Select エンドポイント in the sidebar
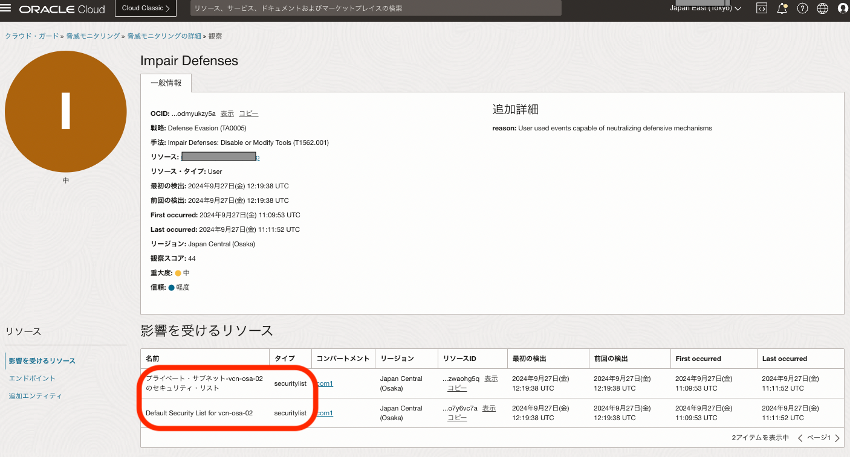Viewport: 850px width, 458px height. click(x=32, y=378)
